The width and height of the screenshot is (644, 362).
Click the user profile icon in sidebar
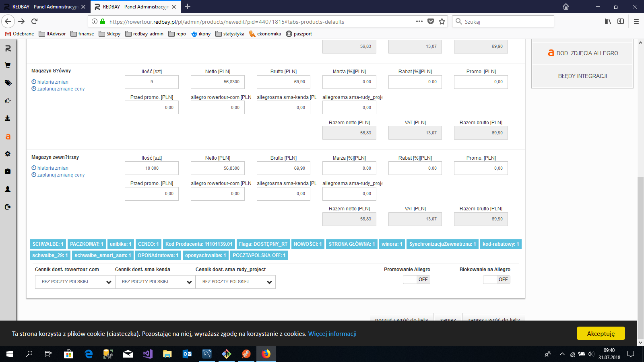coord(8,189)
